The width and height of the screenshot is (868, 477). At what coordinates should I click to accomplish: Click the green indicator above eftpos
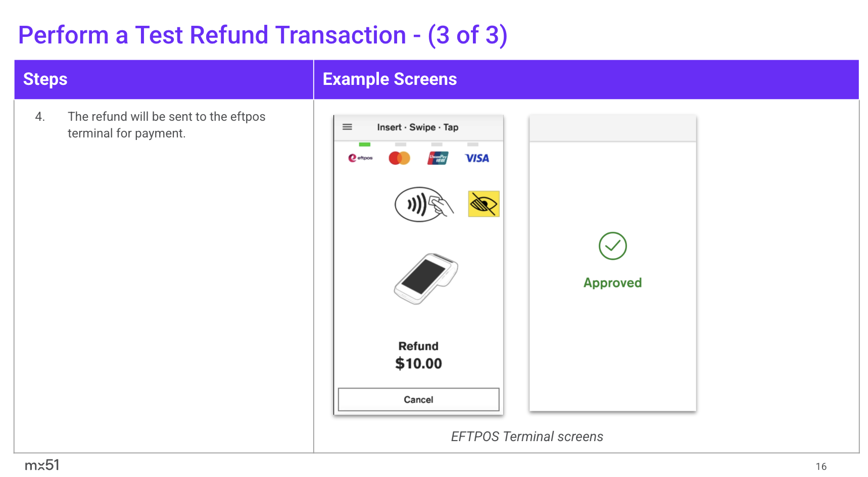tap(364, 145)
